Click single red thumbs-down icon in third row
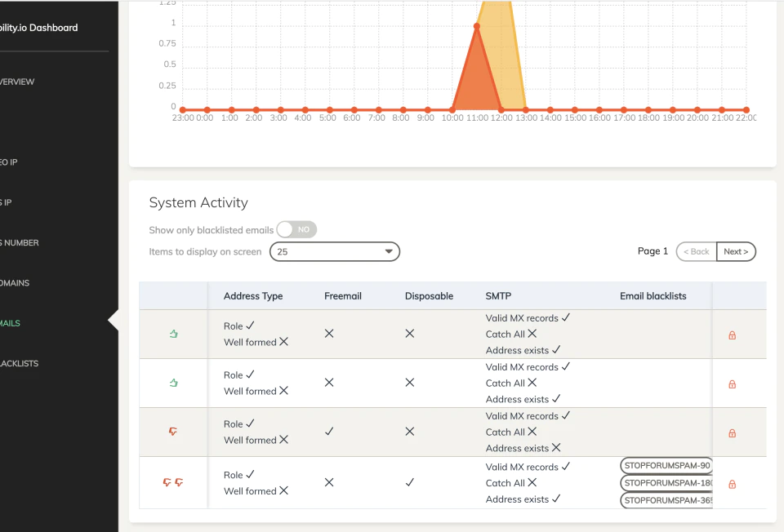 [173, 431]
